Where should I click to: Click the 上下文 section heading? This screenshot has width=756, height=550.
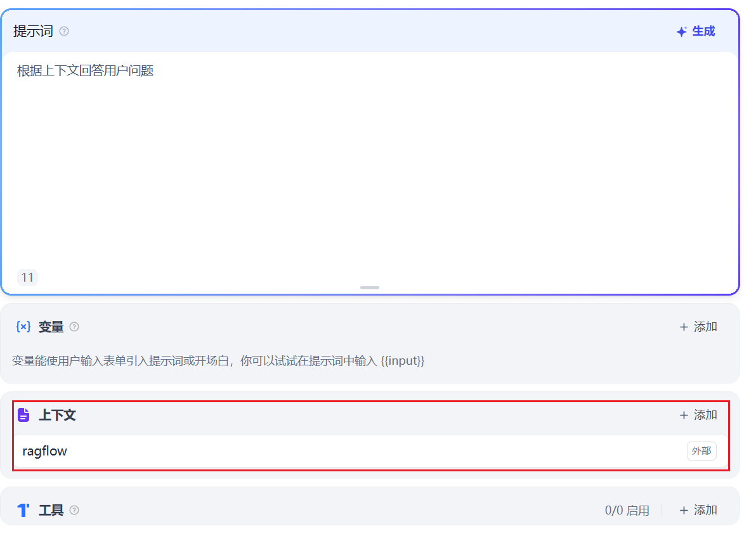(x=57, y=415)
